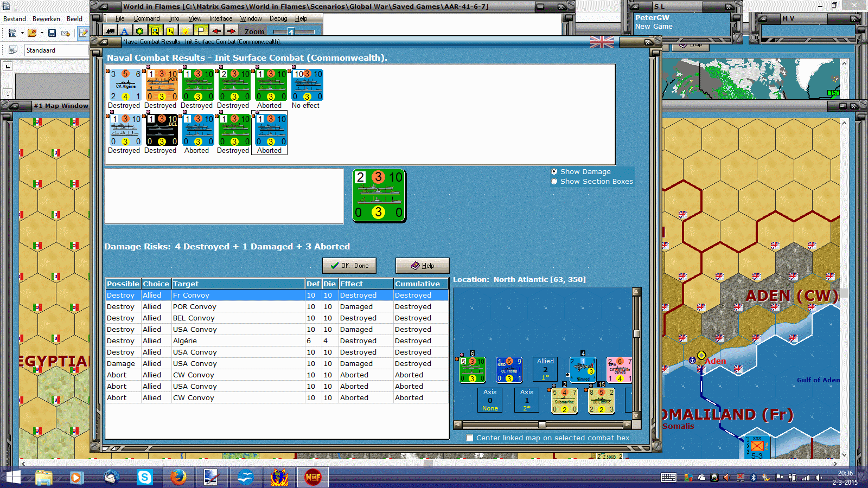The height and width of the screenshot is (488, 868).
Task: Click the Possible column header
Action: pos(123,284)
